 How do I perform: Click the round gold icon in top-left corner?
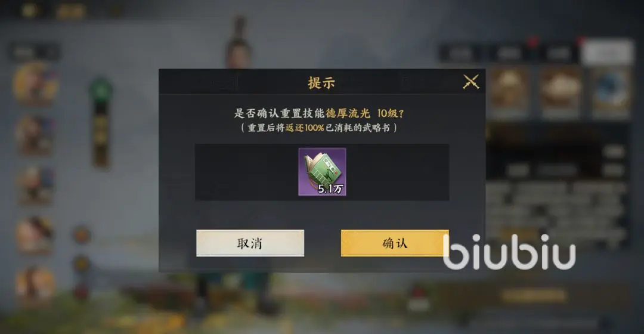(x=30, y=10)
